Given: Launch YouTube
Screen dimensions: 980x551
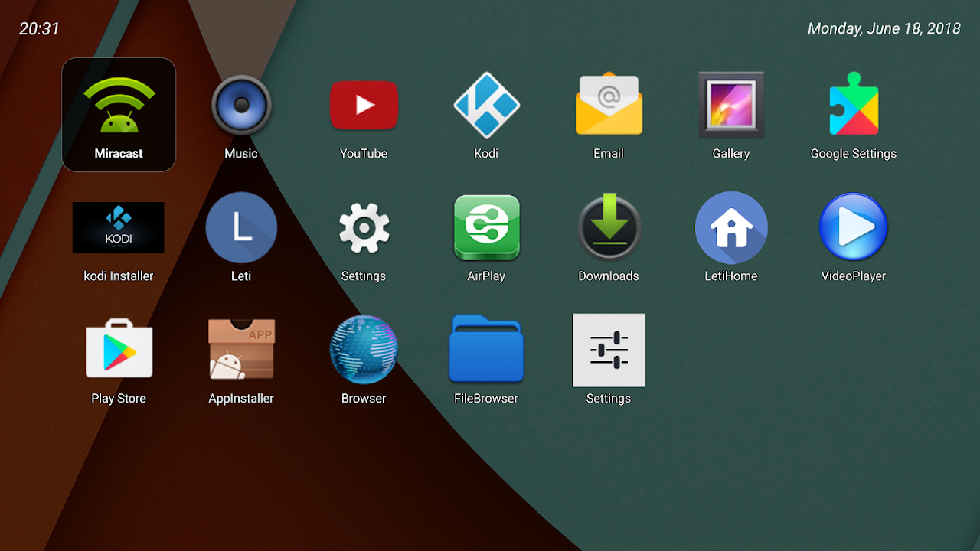Looking at the screenshot, I should click(364, 105).
